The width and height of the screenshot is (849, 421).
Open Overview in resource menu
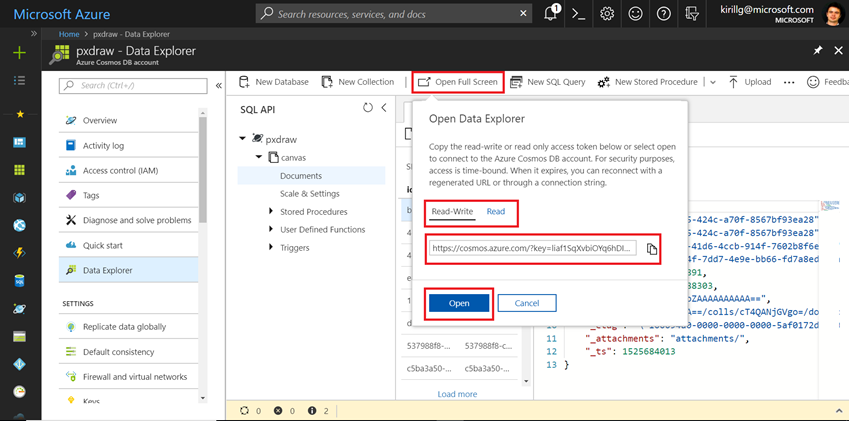pyautogui.click(x=128, y=120)
